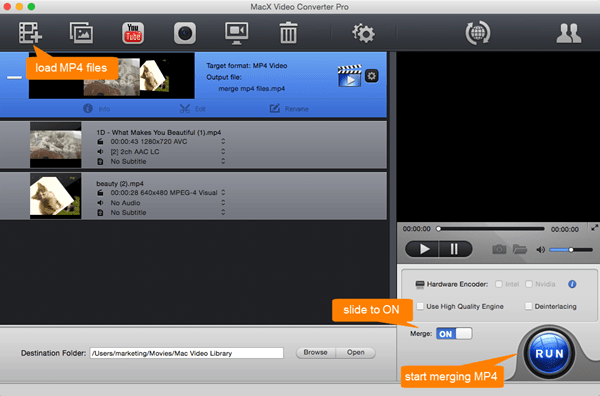Click the Info icon on merged item
Screen dimensions: 600x396
click(x=88, y=109)
